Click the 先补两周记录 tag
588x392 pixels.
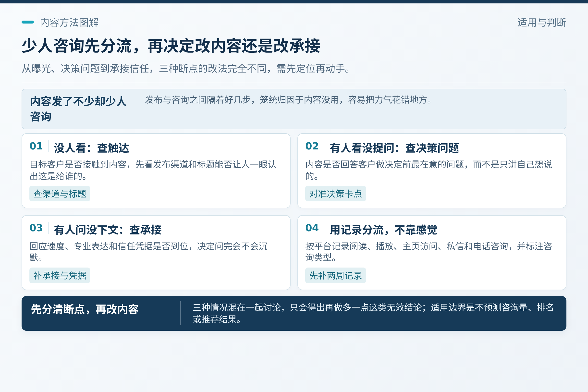click(x=335, y=275)
